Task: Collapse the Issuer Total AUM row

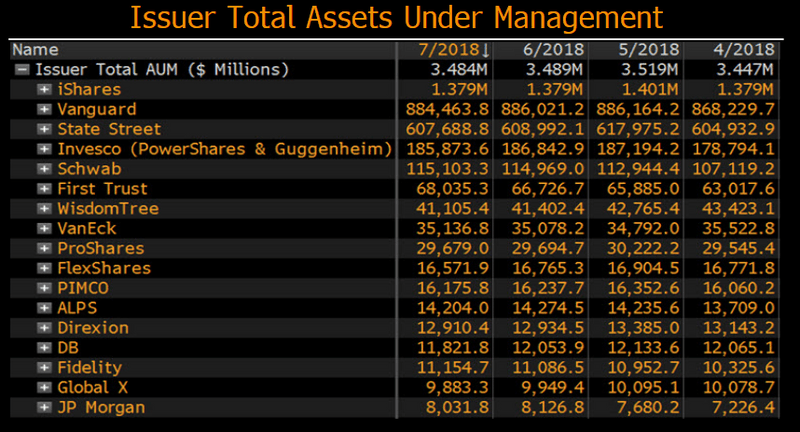Action: tap(22, 70)
